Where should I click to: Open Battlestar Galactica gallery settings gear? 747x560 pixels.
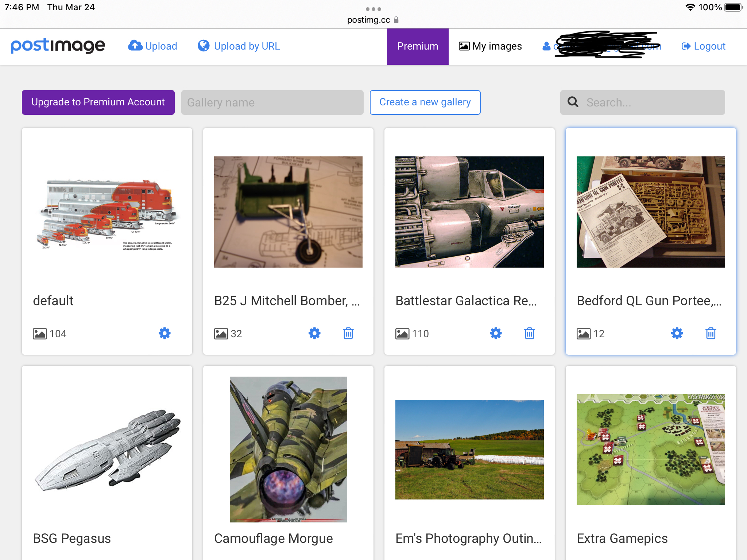click(x=496, y=333)
